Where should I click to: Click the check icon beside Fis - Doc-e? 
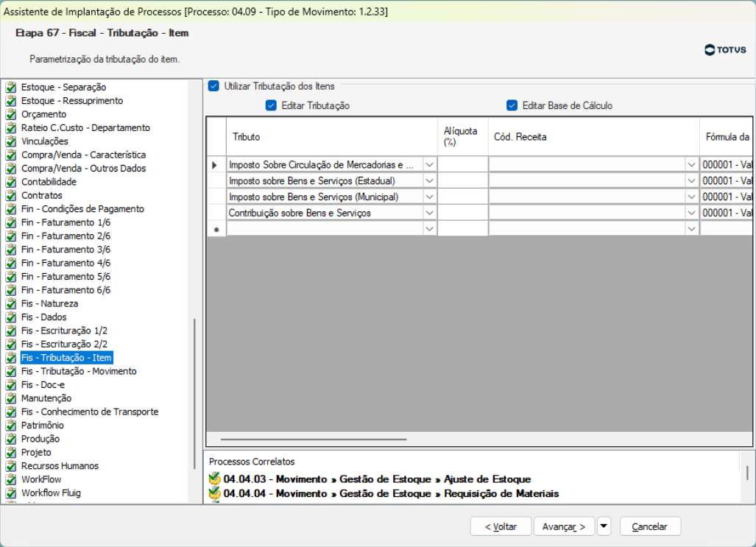(11, 384)
